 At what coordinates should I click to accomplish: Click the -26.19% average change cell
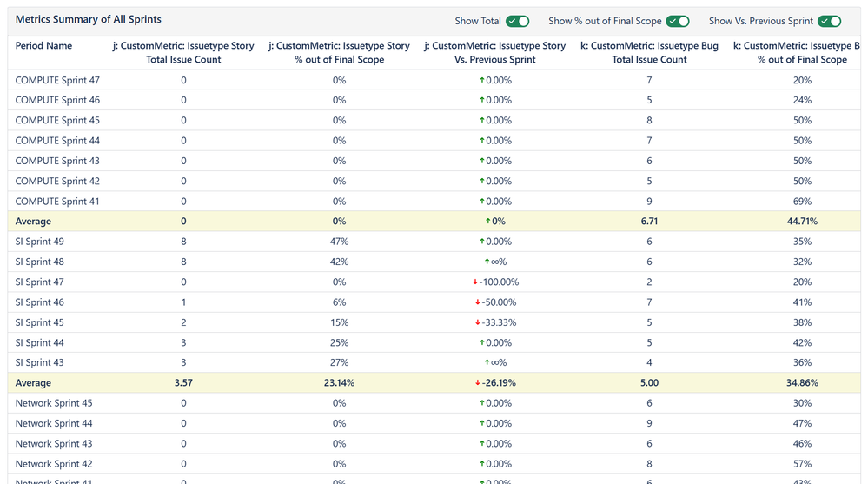point(495,383)
